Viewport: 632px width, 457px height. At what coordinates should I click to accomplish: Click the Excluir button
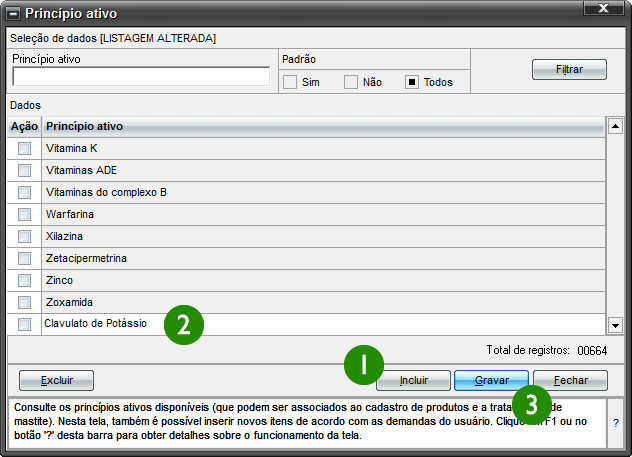point(56,380)
